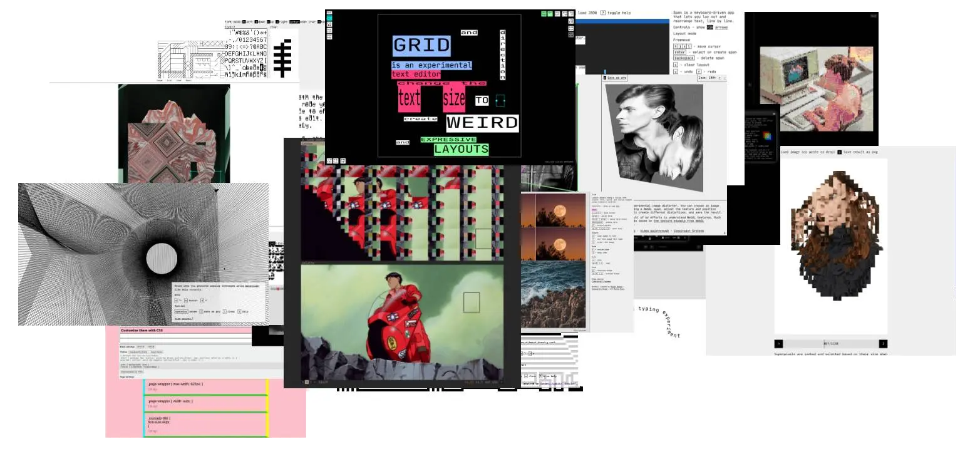The height and width of the screenshot is (449, 980).
Task: Click the superpixel count slider showing 807/1138
Action: click(x=831, y=343)
